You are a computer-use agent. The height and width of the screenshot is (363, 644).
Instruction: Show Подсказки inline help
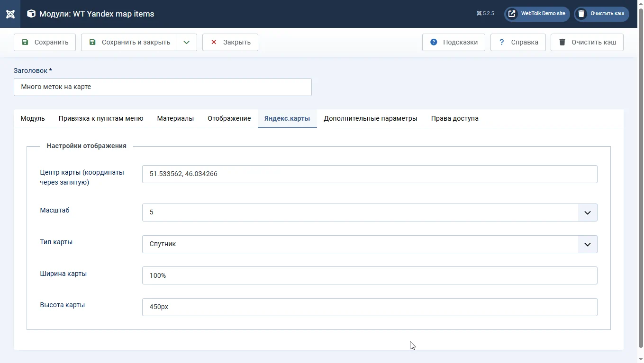(x=454, y=42)
